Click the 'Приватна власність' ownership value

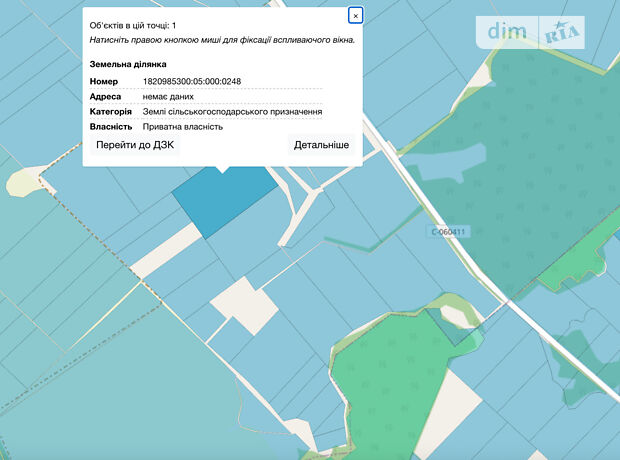182,127
